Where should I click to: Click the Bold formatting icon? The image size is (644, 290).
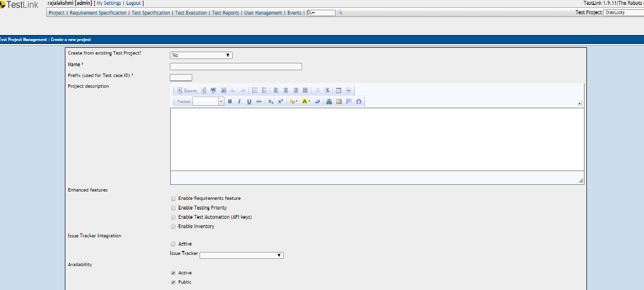(x=230, y=101)
